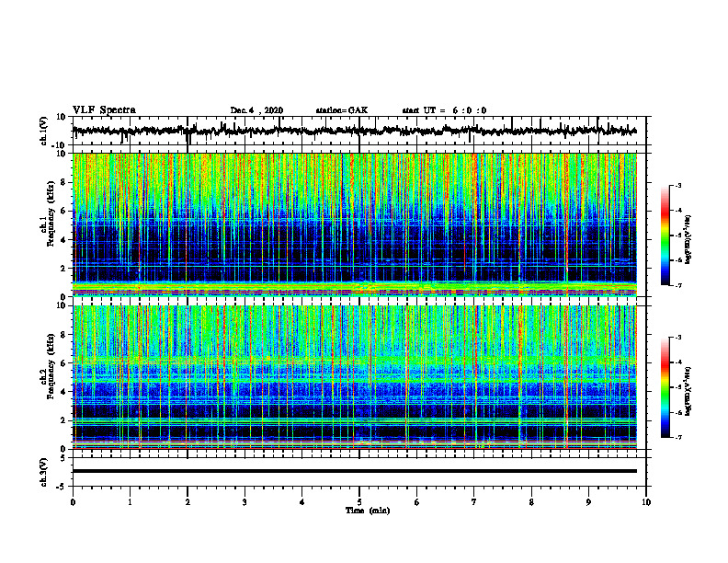This screenshot has height=563, width=728.
Task: Click the -3 label on ch.2 color bar
Action: 677,338
